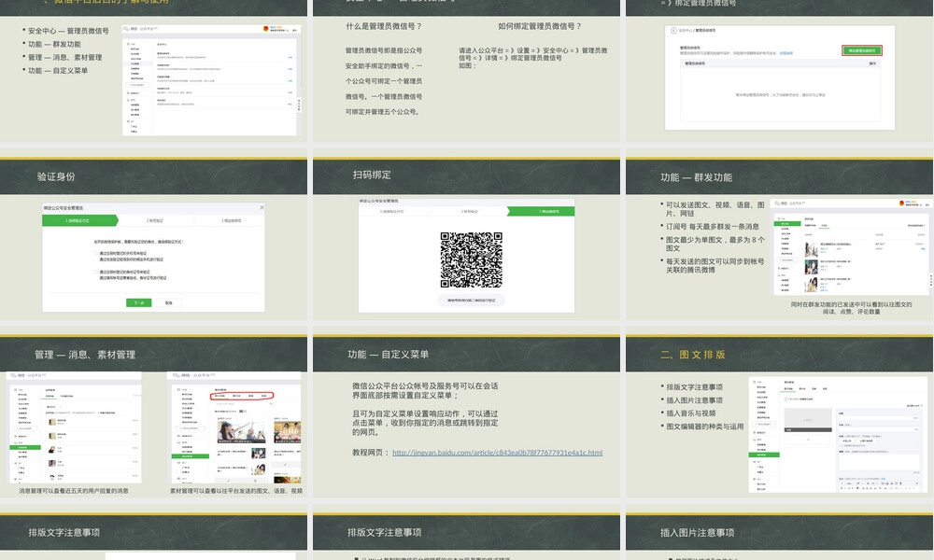Click green step 3 tab in 扫码绑定 dialog

541,211
